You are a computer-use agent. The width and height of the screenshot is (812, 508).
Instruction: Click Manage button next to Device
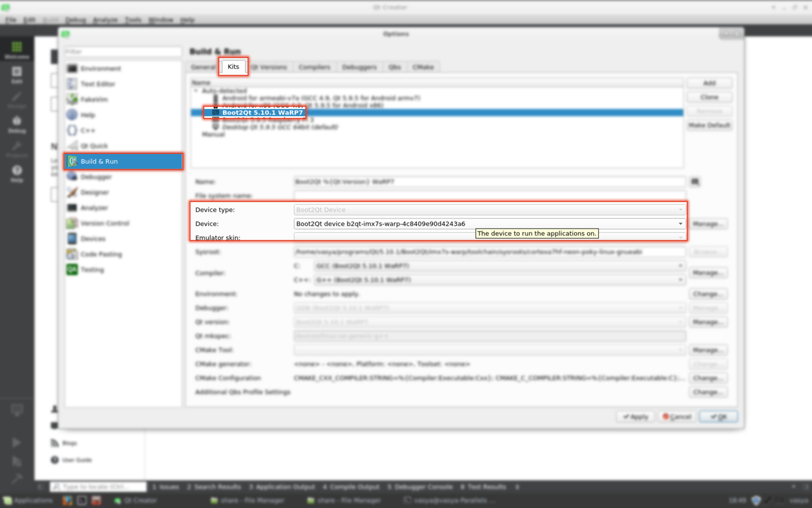[x=708, y=224]
